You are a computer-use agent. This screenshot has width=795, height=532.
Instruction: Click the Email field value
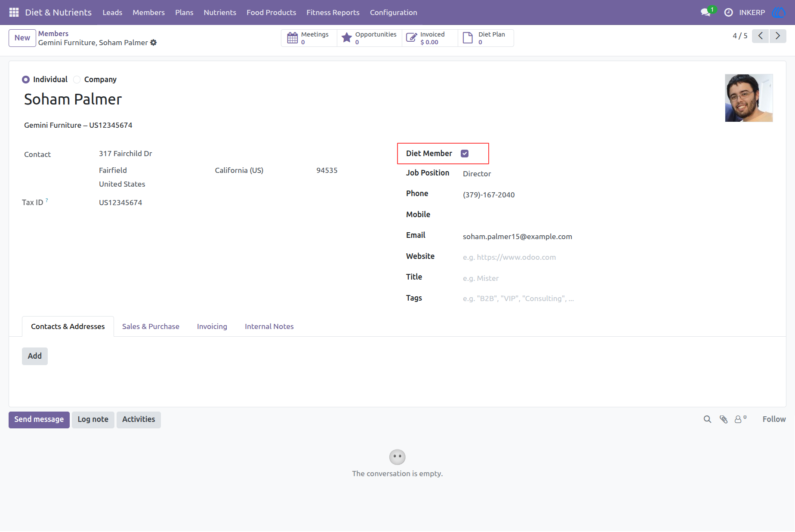(518, 237)
